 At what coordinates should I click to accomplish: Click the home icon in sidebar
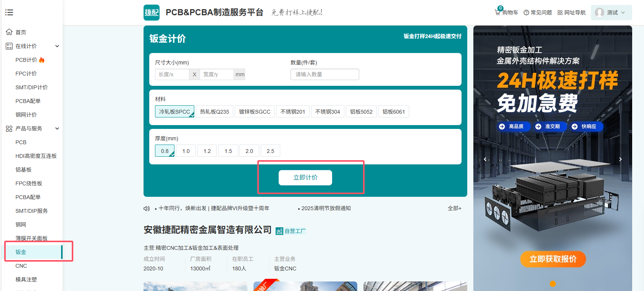click(9, 32)
